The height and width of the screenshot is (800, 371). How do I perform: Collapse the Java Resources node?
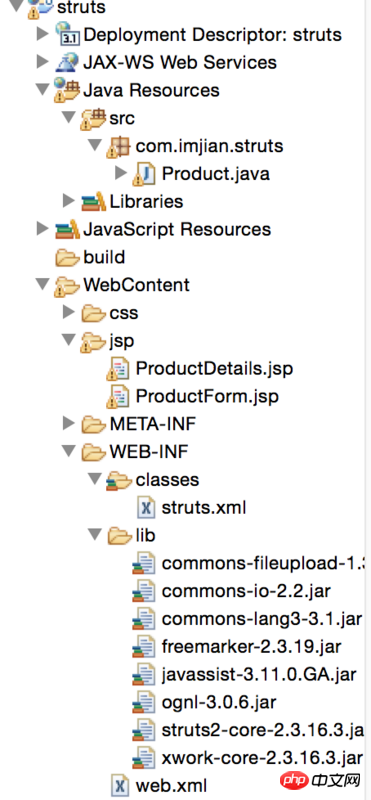[42, 90]
